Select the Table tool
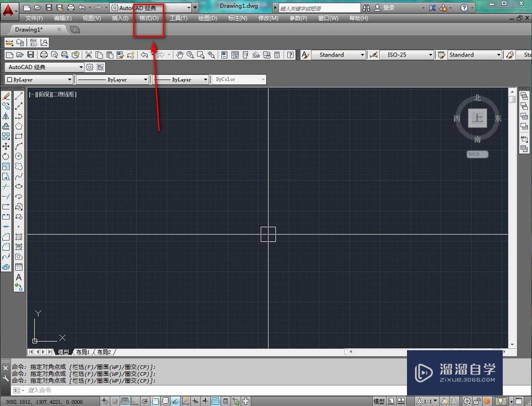The width and height of the screenshot is (532, 406). click(19, 267)
